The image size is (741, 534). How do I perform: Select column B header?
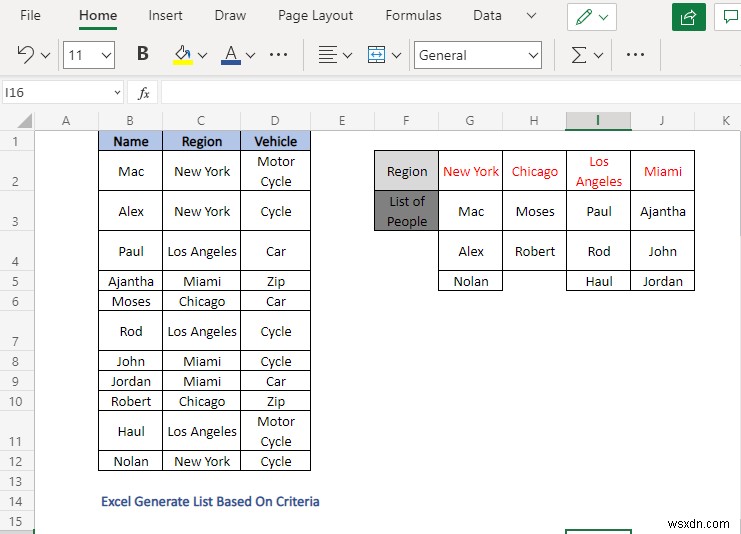(130, 121)
